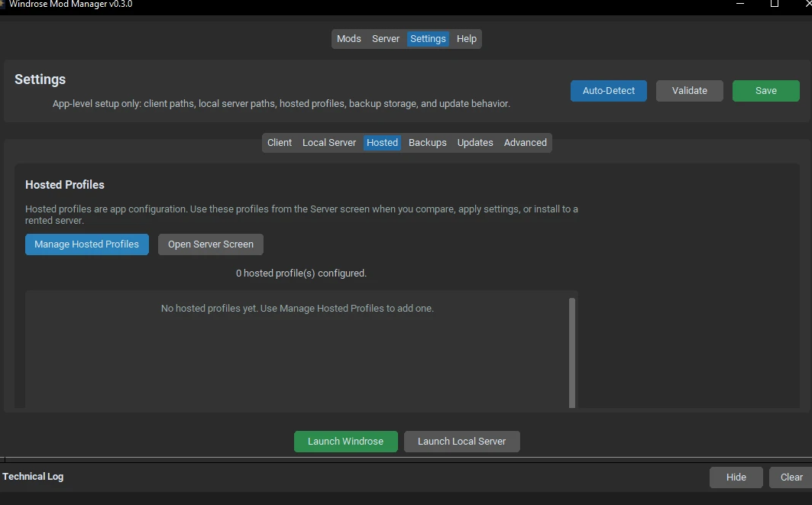
Task: Hide the Technical Log panel
Action: [x=736, y=477]
